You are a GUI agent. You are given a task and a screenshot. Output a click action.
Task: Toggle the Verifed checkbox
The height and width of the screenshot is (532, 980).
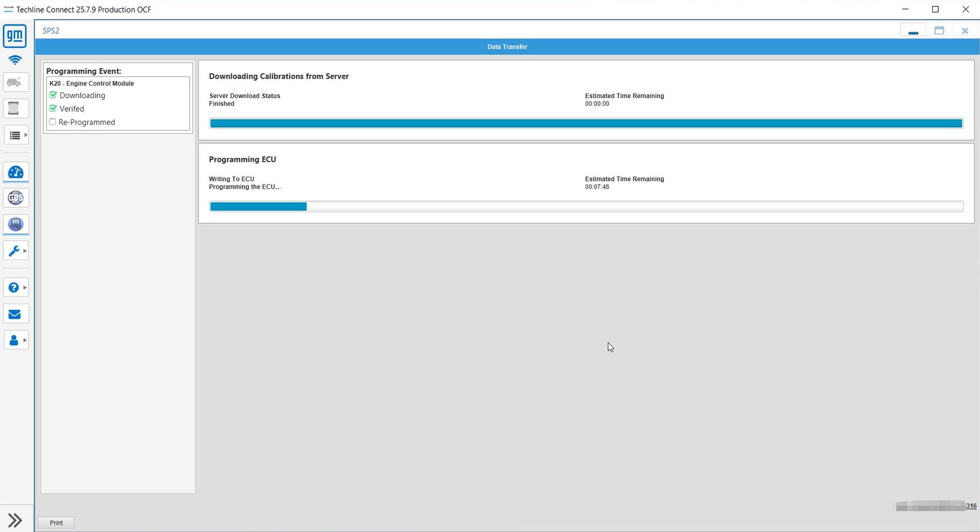53,109
